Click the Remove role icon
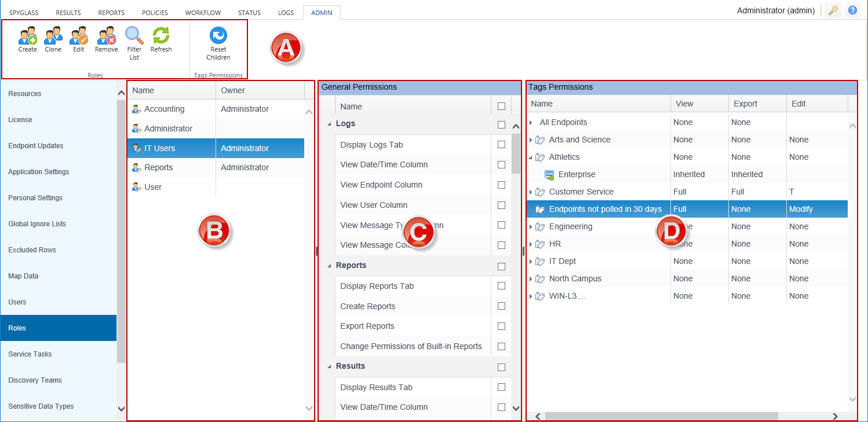This screenshot has width=868, height=422. [106, 36]
